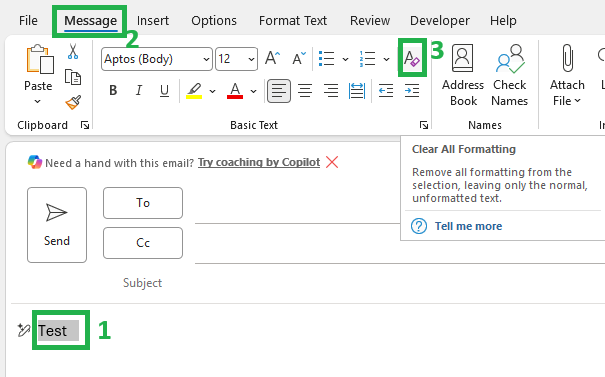605x377 pixels.
Task: Apply red font color
Action: pos(235,91)
